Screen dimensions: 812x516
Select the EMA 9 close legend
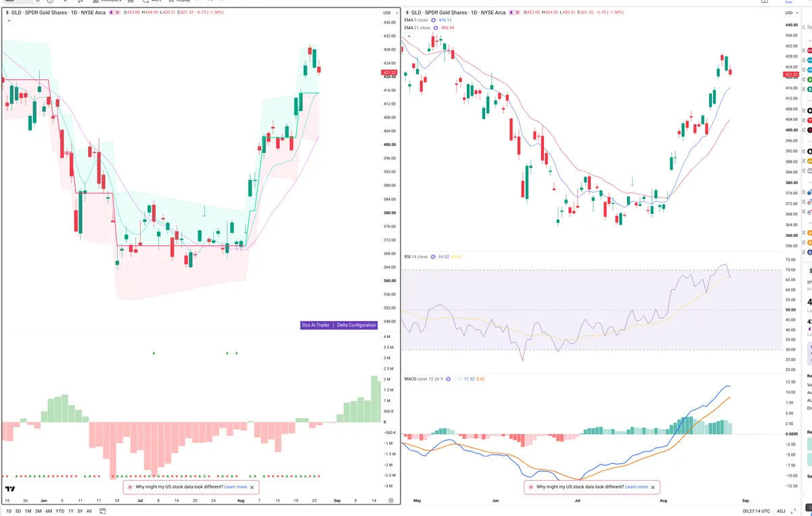tap(416, 20)
